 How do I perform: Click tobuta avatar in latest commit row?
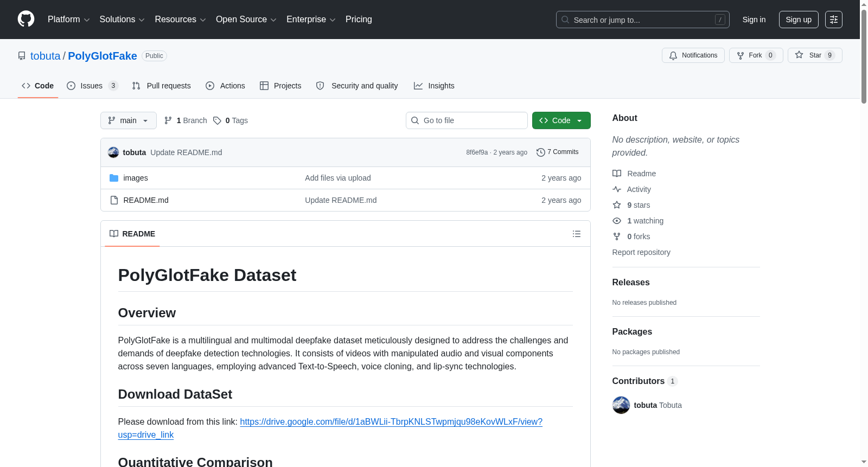pos(113,152)
